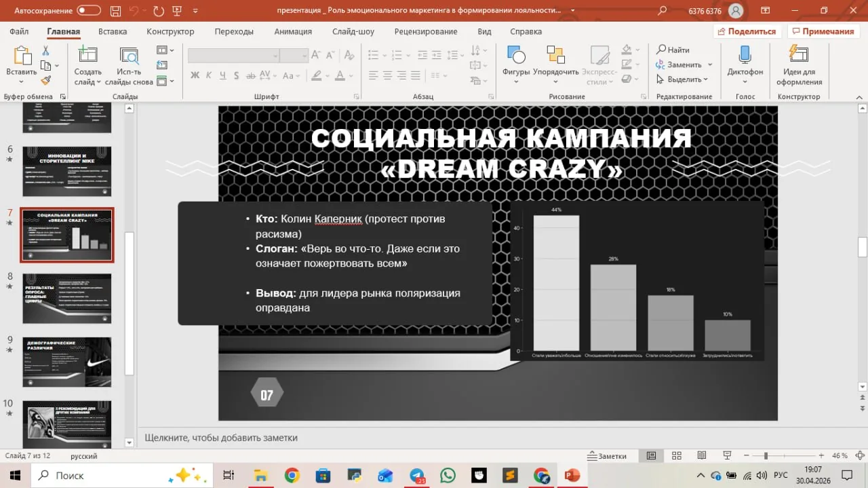Toggle Notes (Заметки) pane in status bar
This screenshot has width=868, height=488.
point(608,455)
